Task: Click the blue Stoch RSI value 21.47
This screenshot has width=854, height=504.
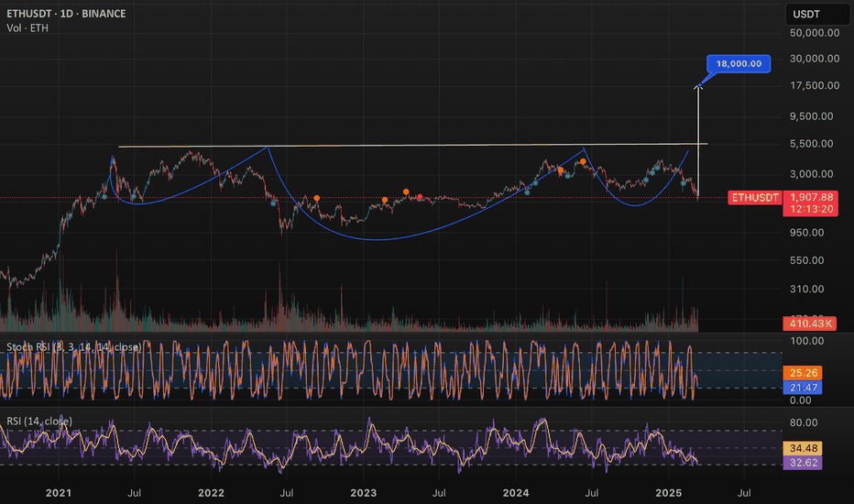Action: (803, 388)
